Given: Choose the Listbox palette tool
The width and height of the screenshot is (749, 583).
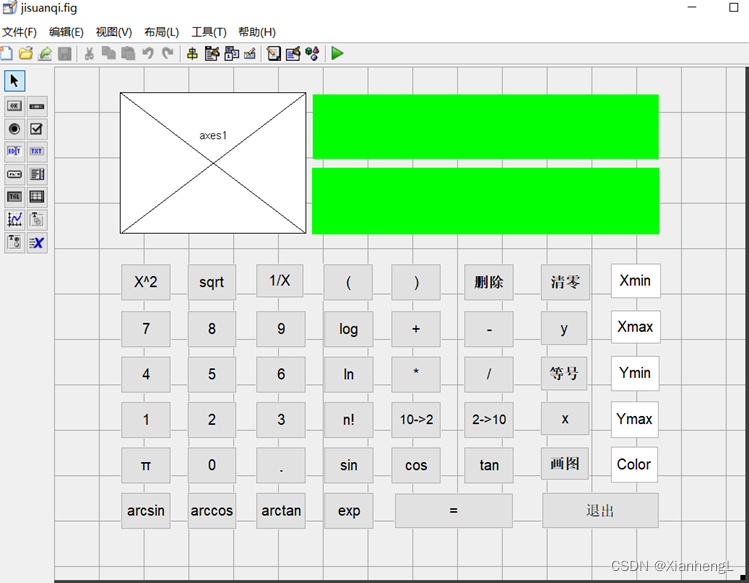Looking at the screenshot, I should (x=37, y=174).
